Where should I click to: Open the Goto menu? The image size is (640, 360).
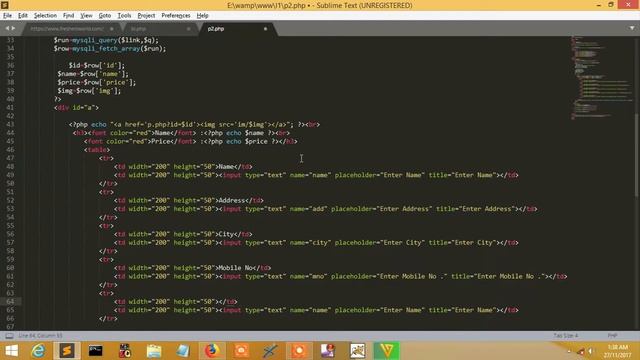[105, 16]
